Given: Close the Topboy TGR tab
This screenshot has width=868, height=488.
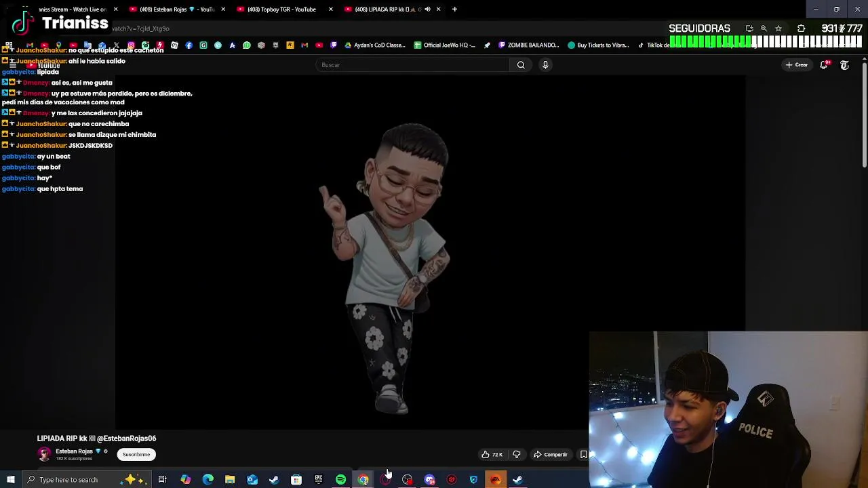Looking at the screenshot, I should pos(330,9).
